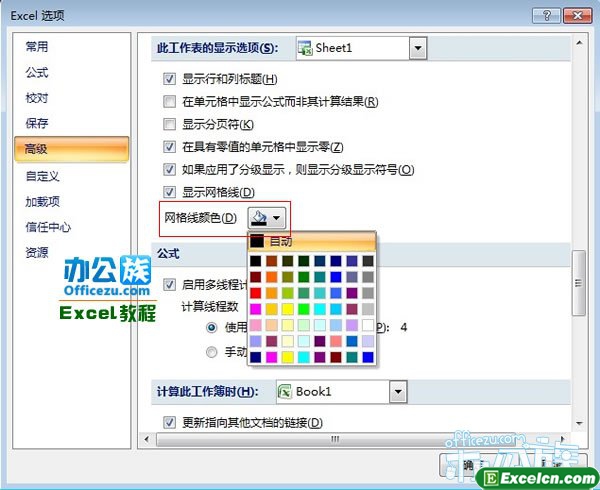Expand the Sheet1 worksheet dropdown arrow
600x490 pixels.
[418, 48]
